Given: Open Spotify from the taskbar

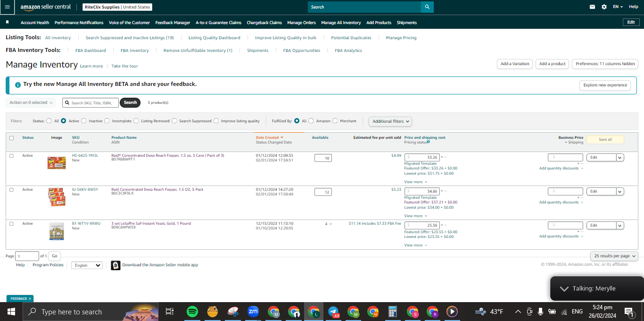Looking at the screenshot, I should tap(192, 312).
